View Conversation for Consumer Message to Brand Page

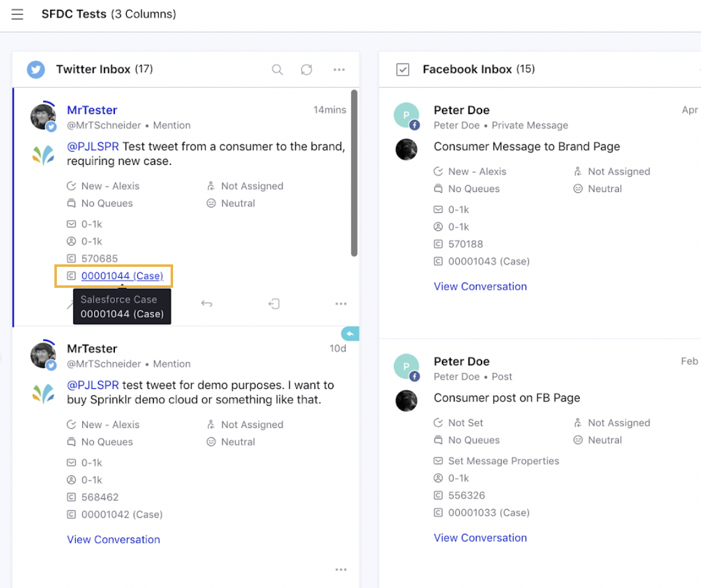(480, 287)
